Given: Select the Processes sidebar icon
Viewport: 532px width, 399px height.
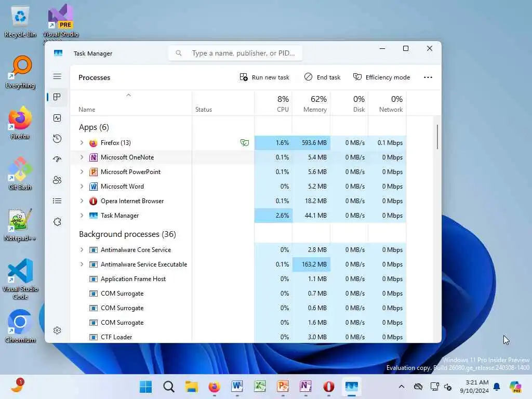Looking at the screenshot, I should coord(57,97).
